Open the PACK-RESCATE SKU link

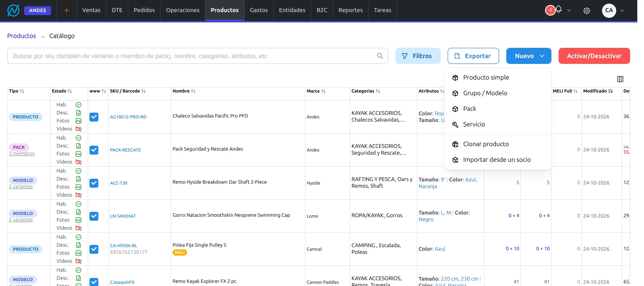pyautogui.click(x=125, y=150)
